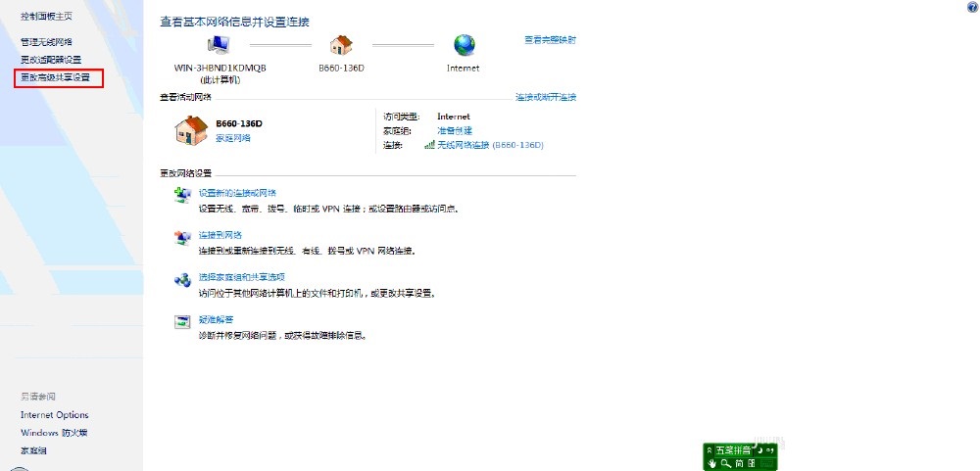Open 五笔拼音 input mode selector
Screen dimensions: 980x471
pos(733,450)
